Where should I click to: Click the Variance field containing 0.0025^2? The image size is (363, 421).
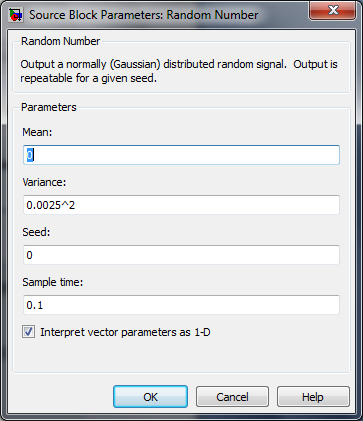tap(181, 205)
